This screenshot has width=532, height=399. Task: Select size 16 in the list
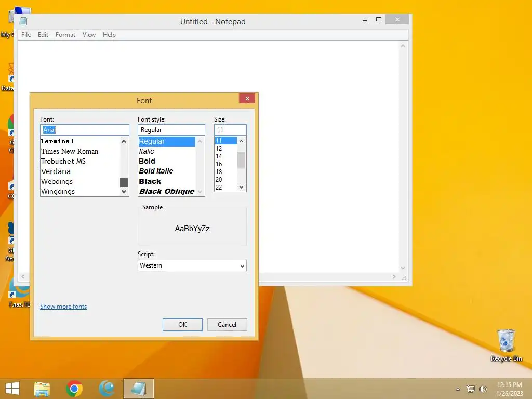(x=226, y=164)
